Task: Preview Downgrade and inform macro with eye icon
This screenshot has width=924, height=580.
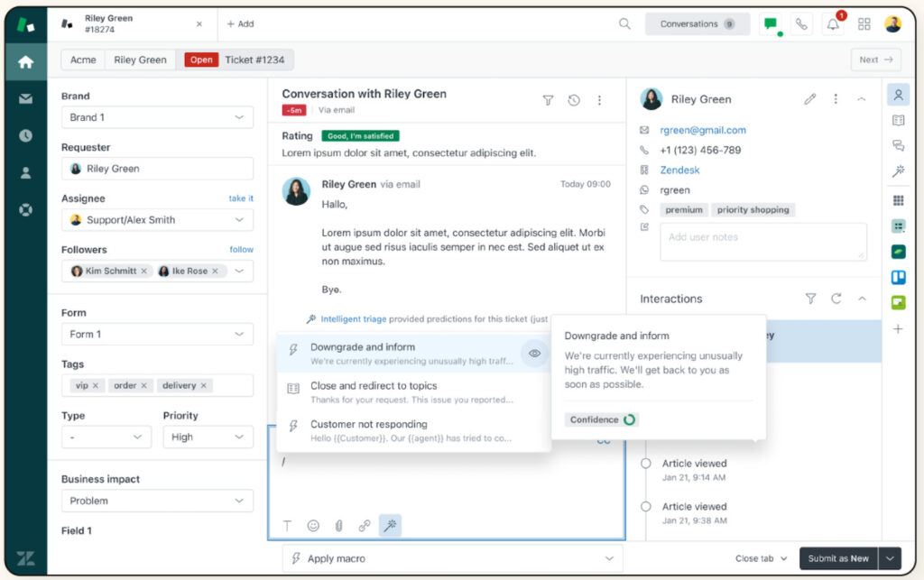Action: pos(534,354)
